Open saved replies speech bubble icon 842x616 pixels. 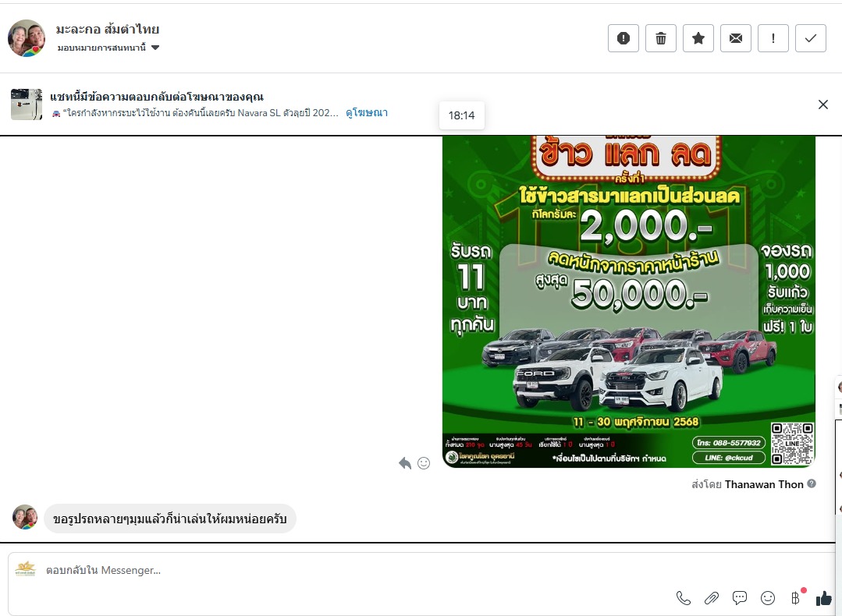point(740,598)
